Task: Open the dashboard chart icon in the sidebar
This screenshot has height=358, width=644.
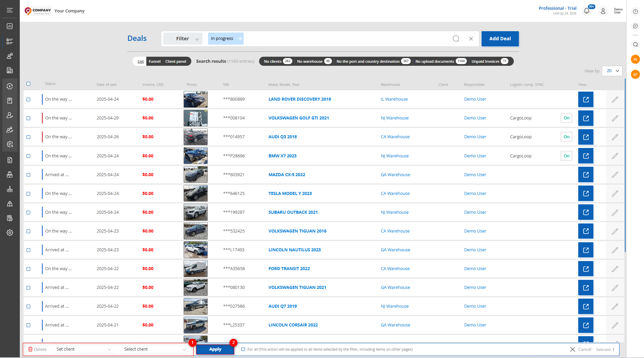Action: [10, 26]
